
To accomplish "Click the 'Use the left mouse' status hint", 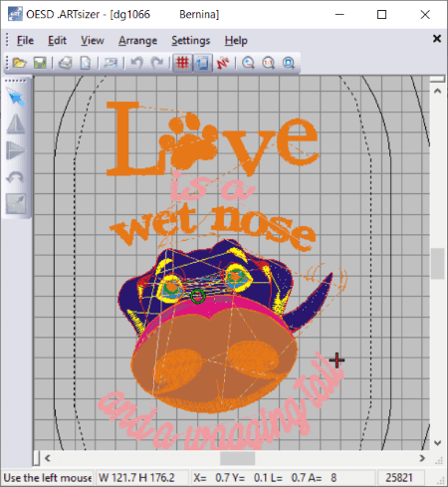I will pos(48,478).
